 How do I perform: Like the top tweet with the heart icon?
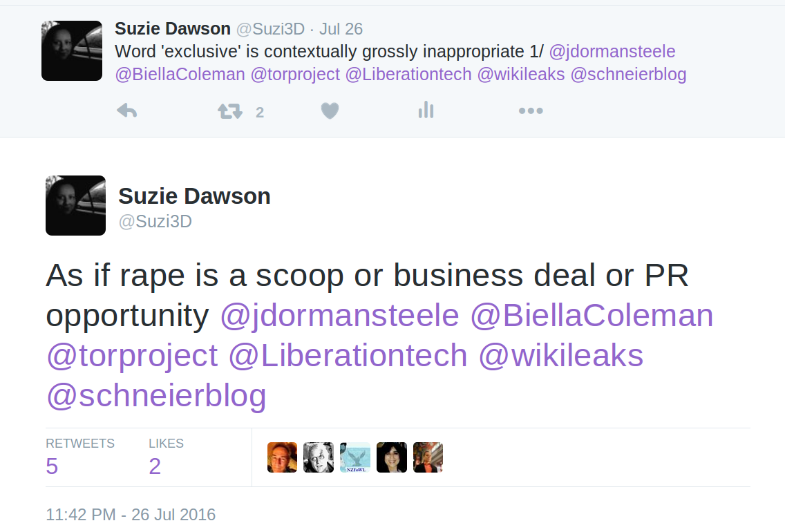tap(330, 111)
